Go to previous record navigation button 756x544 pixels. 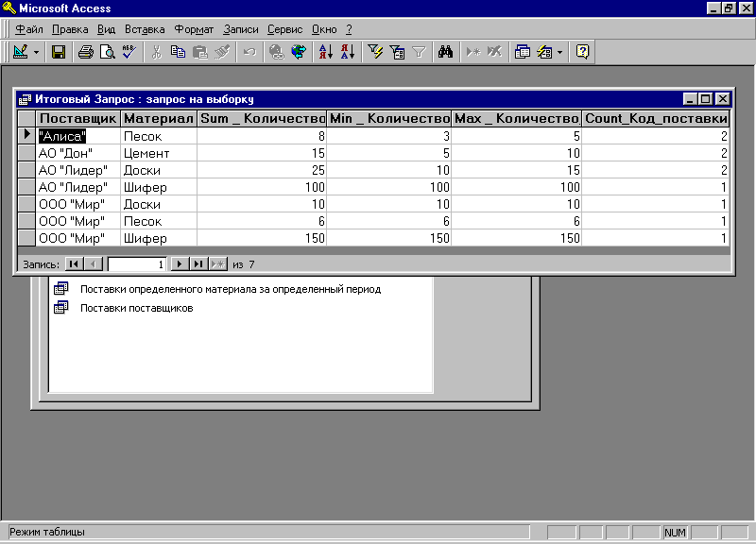pos(94,264)
